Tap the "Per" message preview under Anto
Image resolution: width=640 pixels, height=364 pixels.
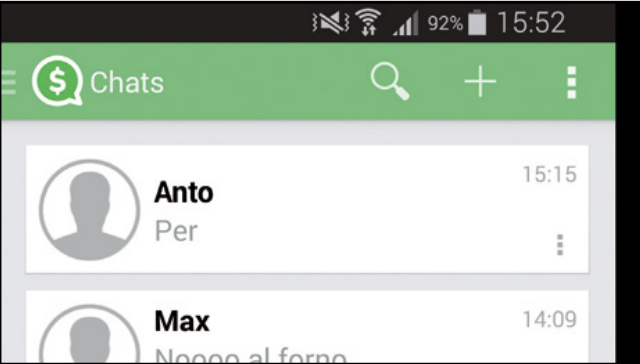(x=176, y=231)
